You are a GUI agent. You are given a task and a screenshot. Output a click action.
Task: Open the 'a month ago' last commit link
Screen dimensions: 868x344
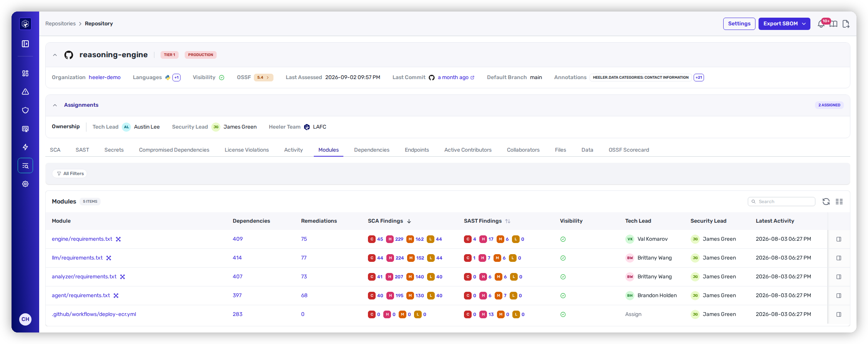coord(456,78)
